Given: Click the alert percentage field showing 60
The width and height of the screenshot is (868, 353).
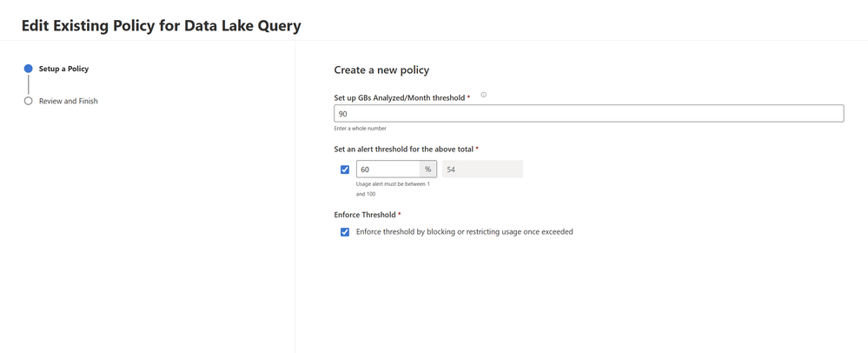Looking at the screenshot, I should tap(388, 170).
